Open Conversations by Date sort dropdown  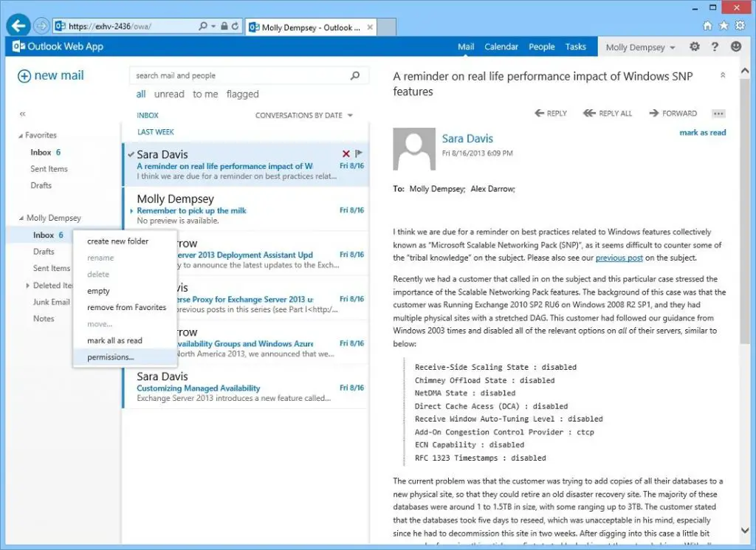tap(303, 115)
